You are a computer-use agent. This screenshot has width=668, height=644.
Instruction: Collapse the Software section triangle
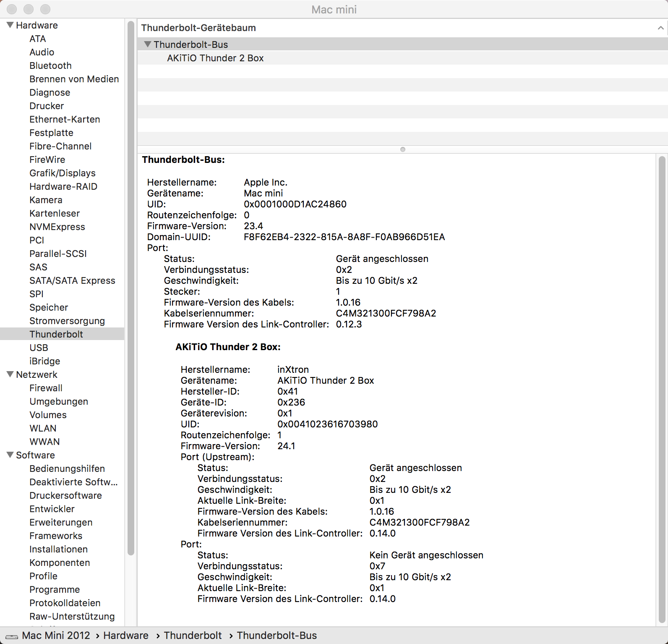10,455
